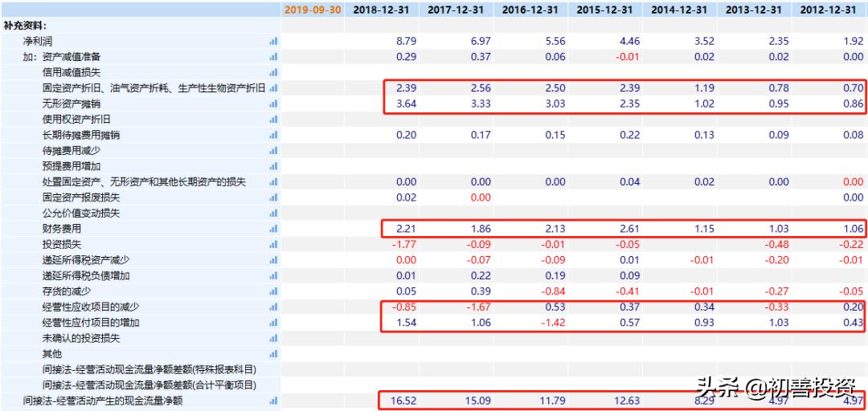
Task: Open chart icon for 递延所得税负债增加 row
Action: click(273, 275)
